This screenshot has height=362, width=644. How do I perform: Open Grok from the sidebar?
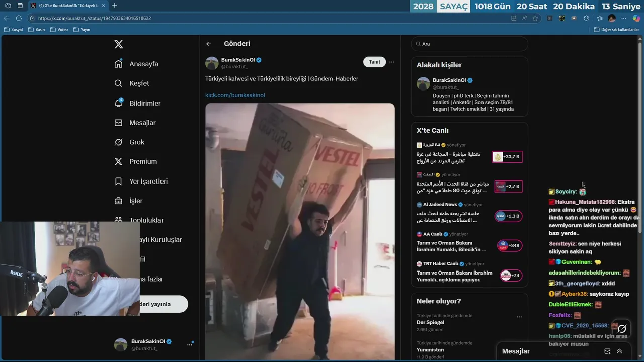pos(129,142)
